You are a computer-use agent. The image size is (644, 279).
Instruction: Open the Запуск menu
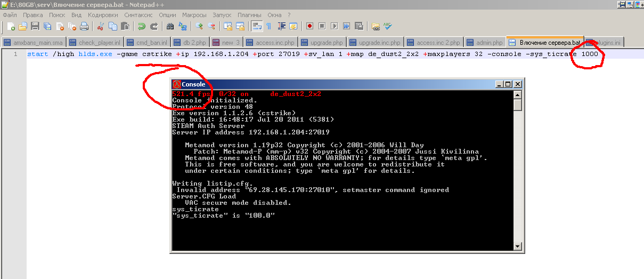pos(222,15)
